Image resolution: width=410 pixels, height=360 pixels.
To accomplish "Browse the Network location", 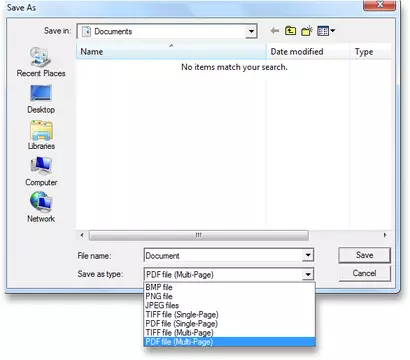I will click(41, 207).
